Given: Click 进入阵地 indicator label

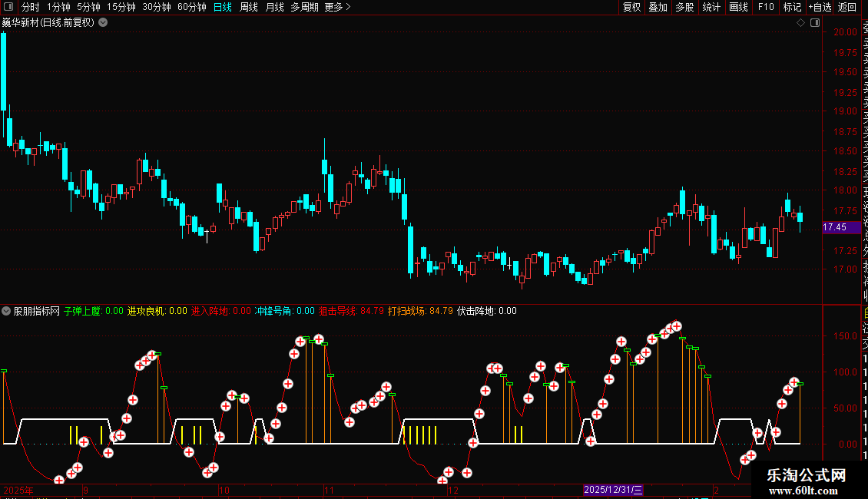Looking at the screenshot, I should pyautogui.click(x=209, y=311).
